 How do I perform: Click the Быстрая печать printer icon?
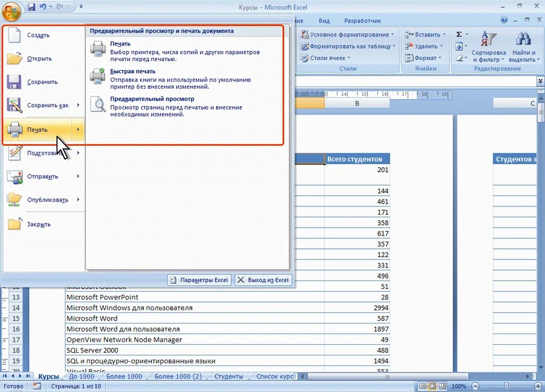coord(98,76)
